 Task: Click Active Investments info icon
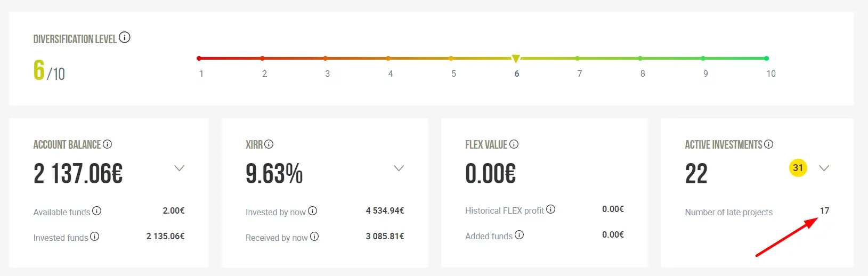pos(769,144)
